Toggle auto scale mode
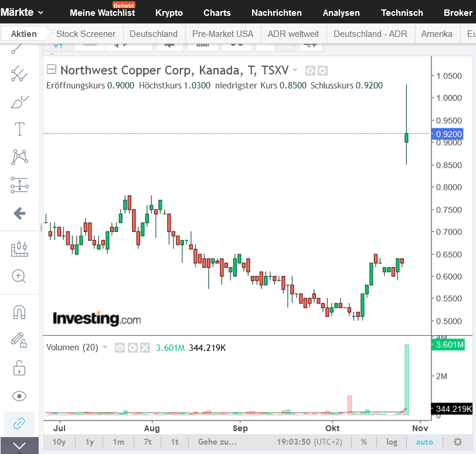The width and height of the screenshot is (476, 454). tap(424, 442)
